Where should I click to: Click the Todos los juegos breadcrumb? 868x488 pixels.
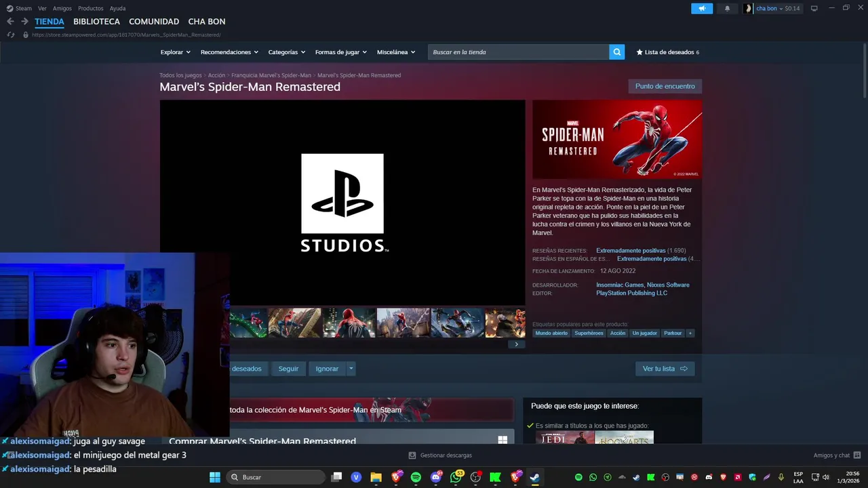tap(180, 75)
